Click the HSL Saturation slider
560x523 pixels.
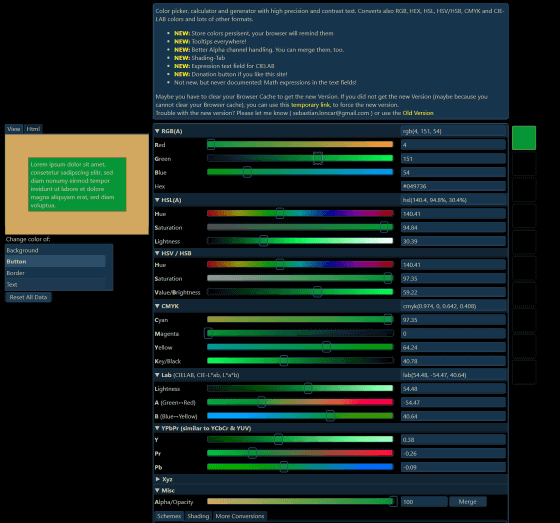point(300,227)
